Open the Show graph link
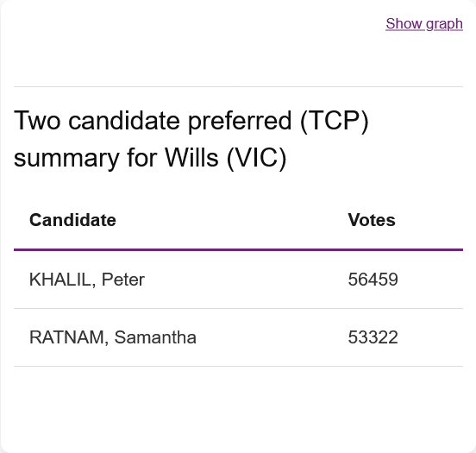 click(424, 24)
